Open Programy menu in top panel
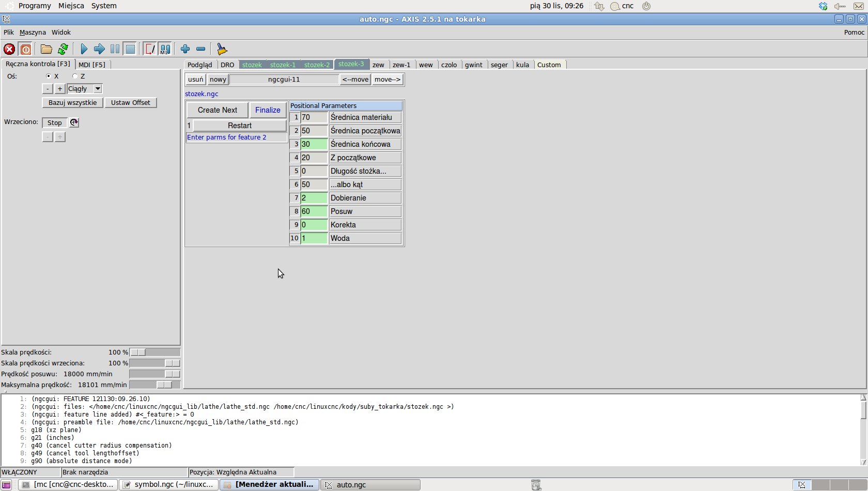868x491 pixels. pos(35,6)
